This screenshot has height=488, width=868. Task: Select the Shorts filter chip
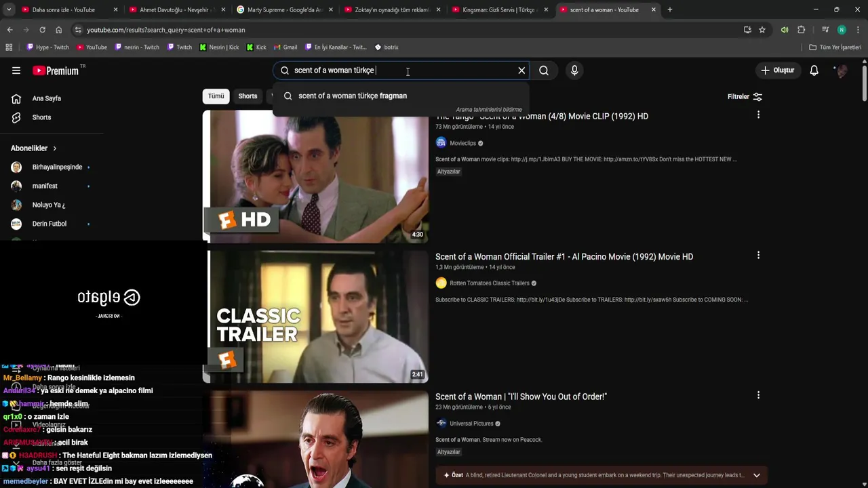tap(248, 96)
